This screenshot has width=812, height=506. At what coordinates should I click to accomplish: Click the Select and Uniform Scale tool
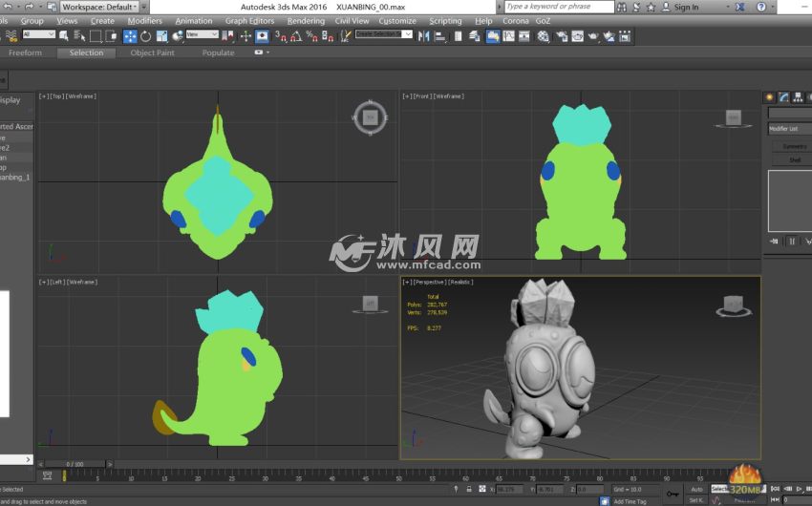(160, 36)
